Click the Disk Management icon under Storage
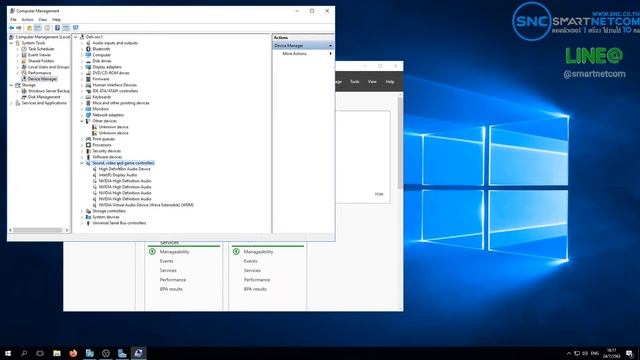The image size is (640, 360). click(24, 97)
